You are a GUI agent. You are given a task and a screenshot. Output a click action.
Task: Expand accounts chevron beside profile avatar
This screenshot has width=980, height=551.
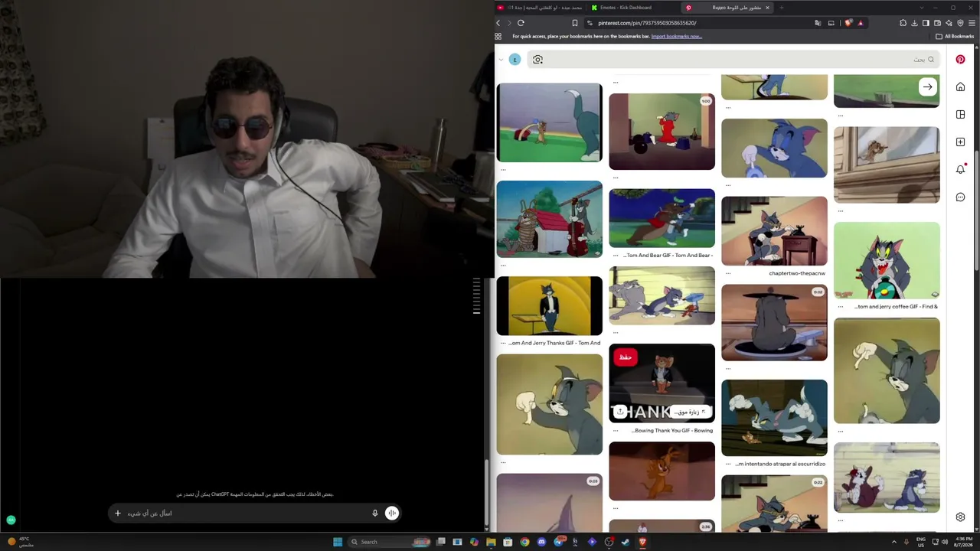(x=501, y=60)
